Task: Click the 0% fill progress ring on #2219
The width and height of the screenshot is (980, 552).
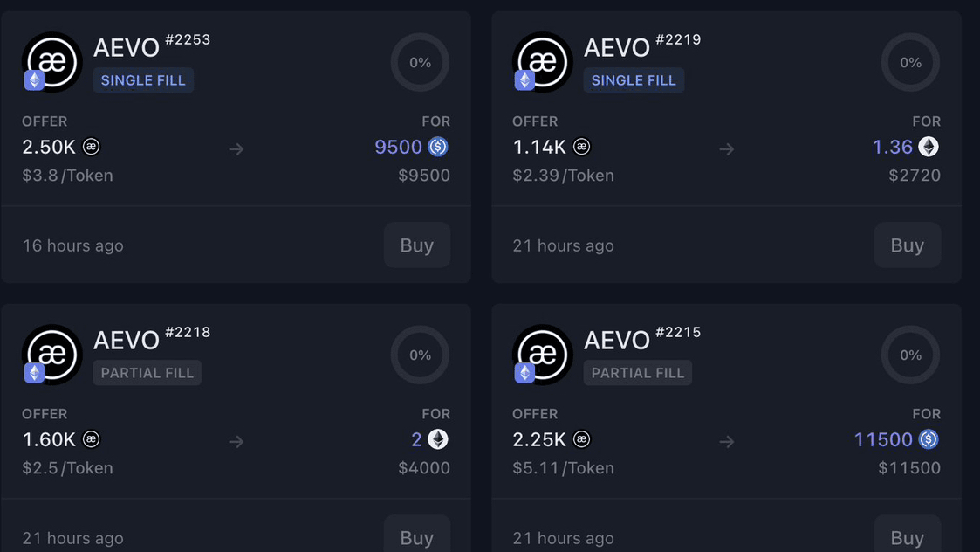Action: click(909, 62)
